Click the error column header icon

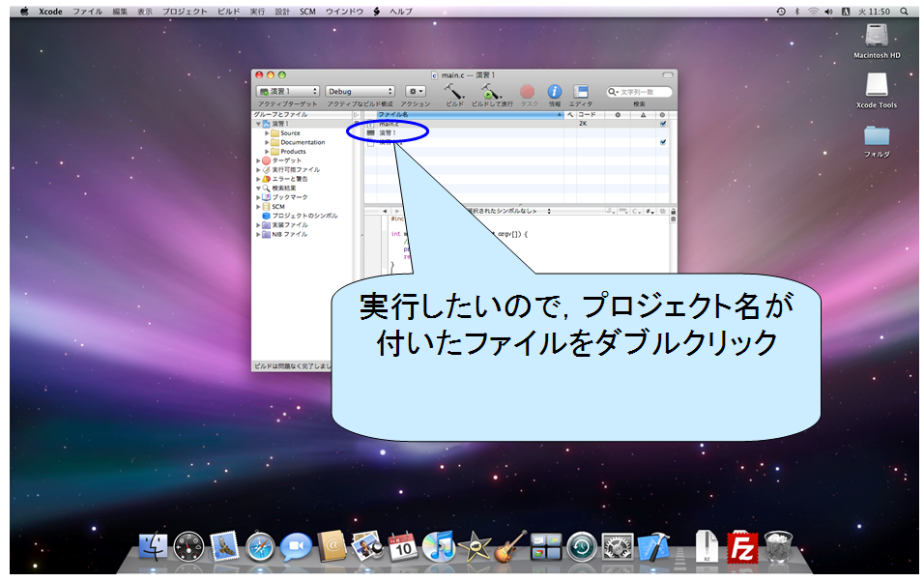tap(618, 114)
